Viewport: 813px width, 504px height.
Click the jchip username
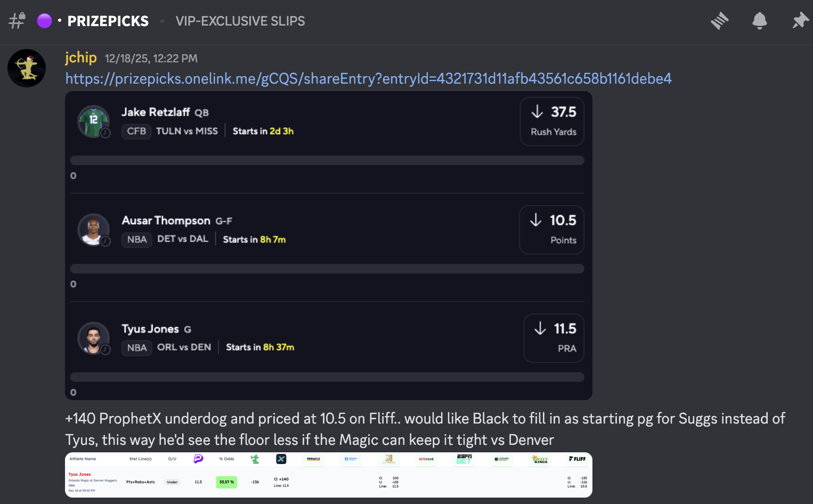click(x=81, y=58)
